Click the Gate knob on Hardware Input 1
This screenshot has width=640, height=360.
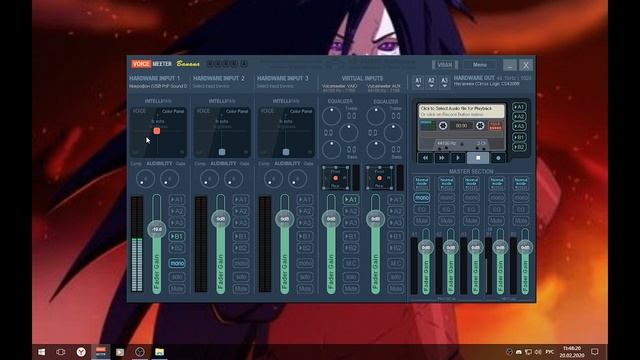169,179
